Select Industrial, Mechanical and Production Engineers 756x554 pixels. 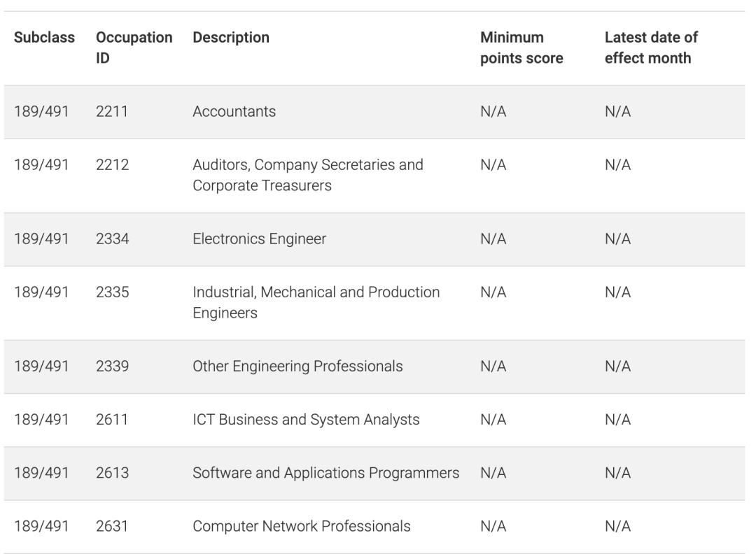pyautogui.click(x=316, y=302)
